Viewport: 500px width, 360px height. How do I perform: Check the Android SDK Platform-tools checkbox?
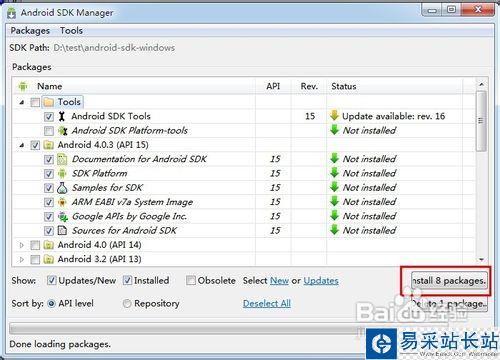tap(49, 131)
